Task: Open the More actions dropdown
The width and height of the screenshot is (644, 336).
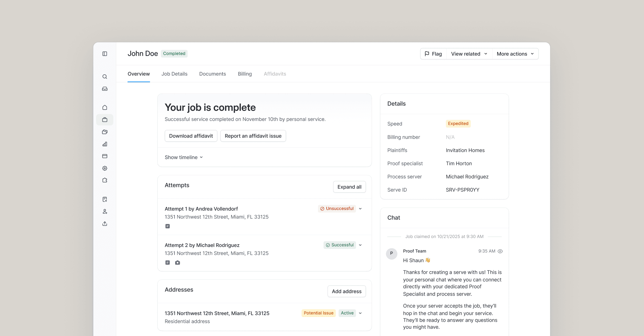Action: (x=515, y=54)
